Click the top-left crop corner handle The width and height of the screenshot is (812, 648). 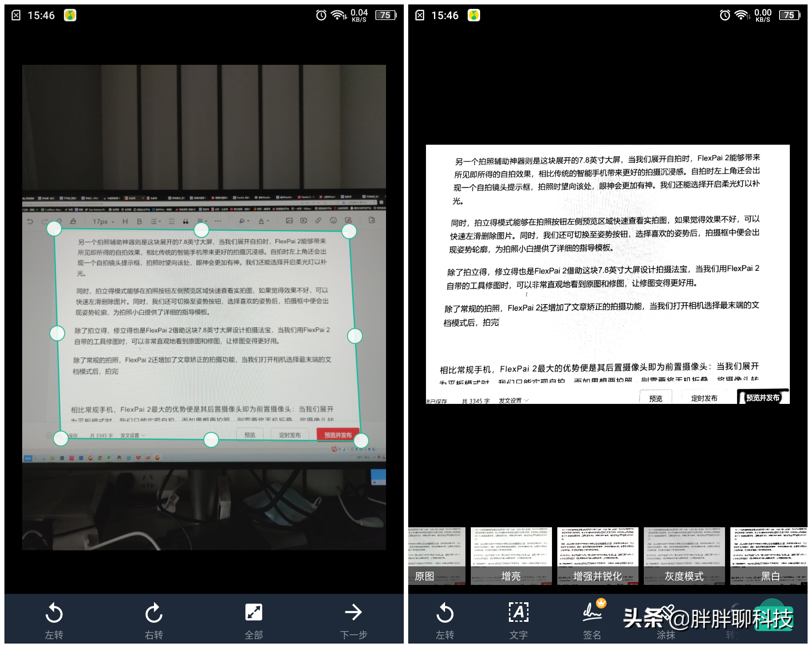[54, 229]
